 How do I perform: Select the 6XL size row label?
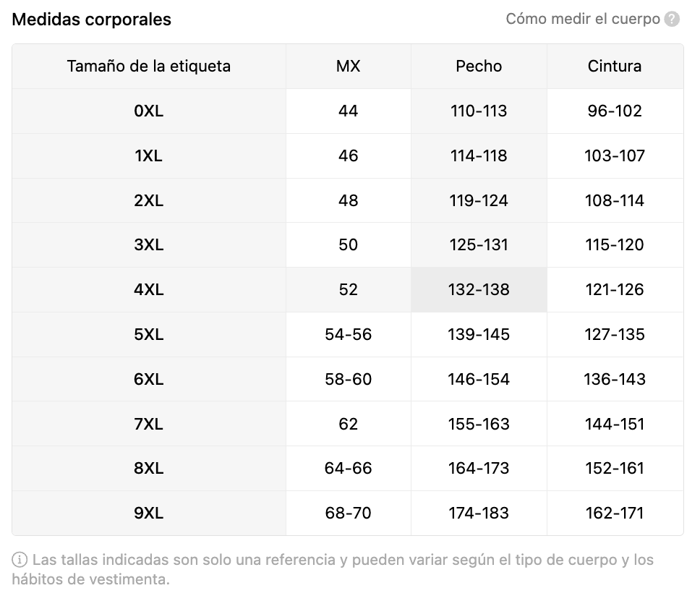(x=149, y=380)
